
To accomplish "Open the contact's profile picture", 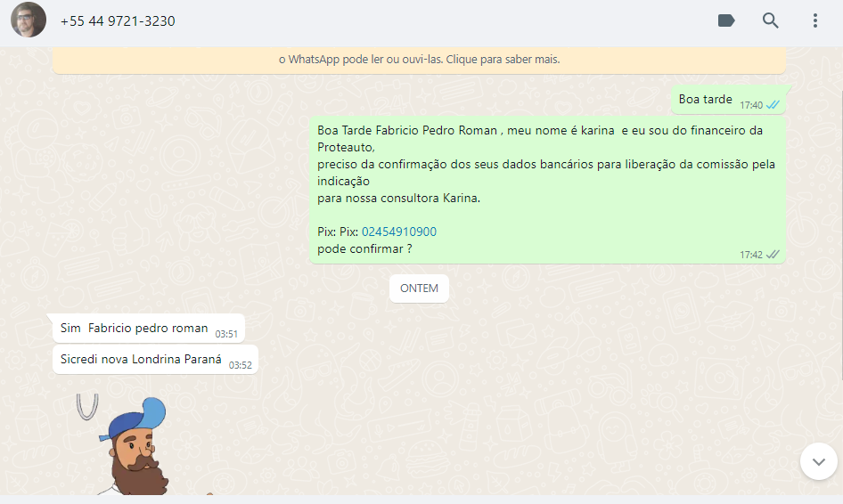I will 29,20.
